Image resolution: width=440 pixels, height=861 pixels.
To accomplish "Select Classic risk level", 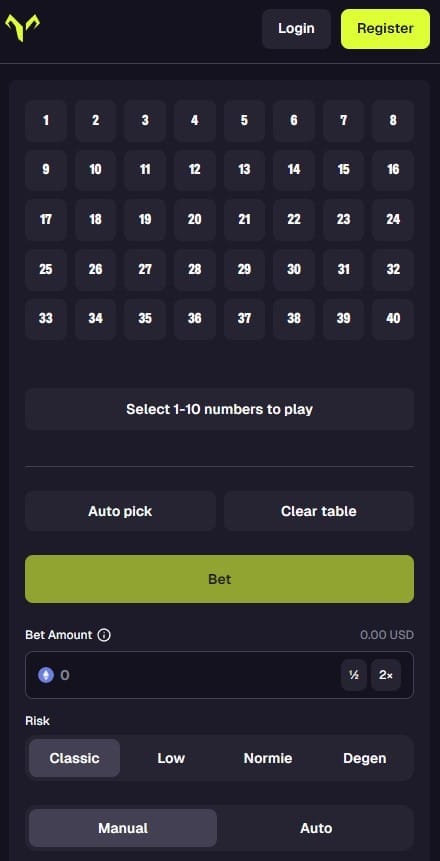I will click(74, 758).
